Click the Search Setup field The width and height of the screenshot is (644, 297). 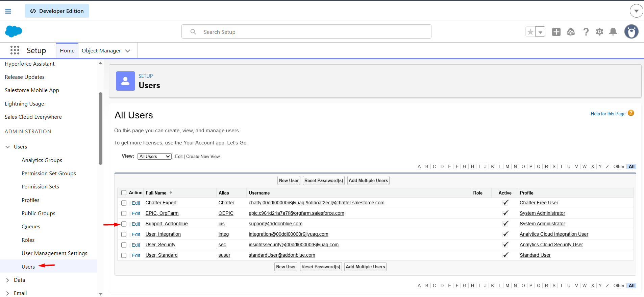pos(306,31)
